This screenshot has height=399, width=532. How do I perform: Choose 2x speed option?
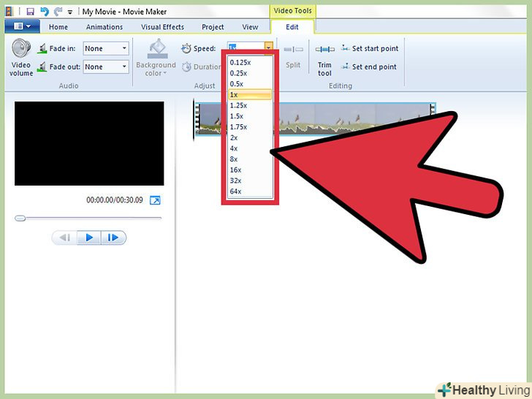250,137
